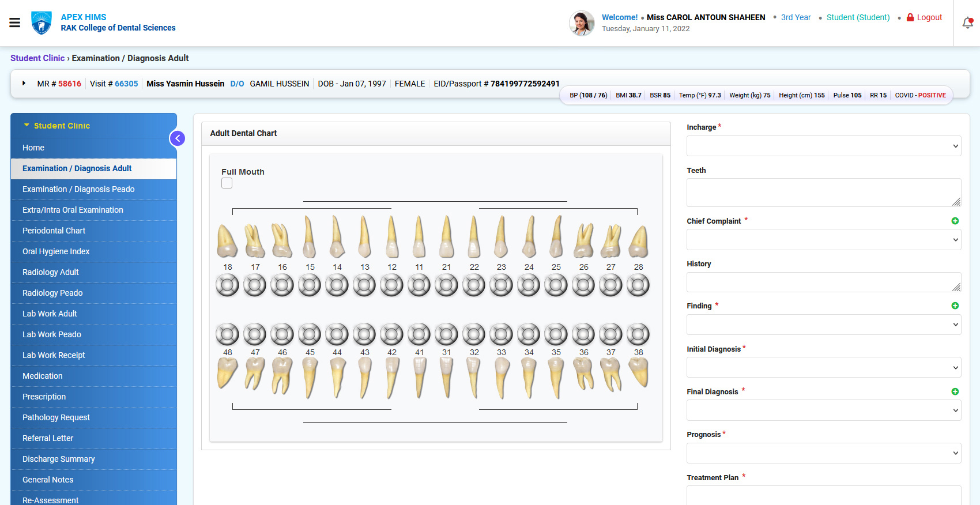
Task: Toggle surface circle for tooth 37
Action: [x=610, y=334]
